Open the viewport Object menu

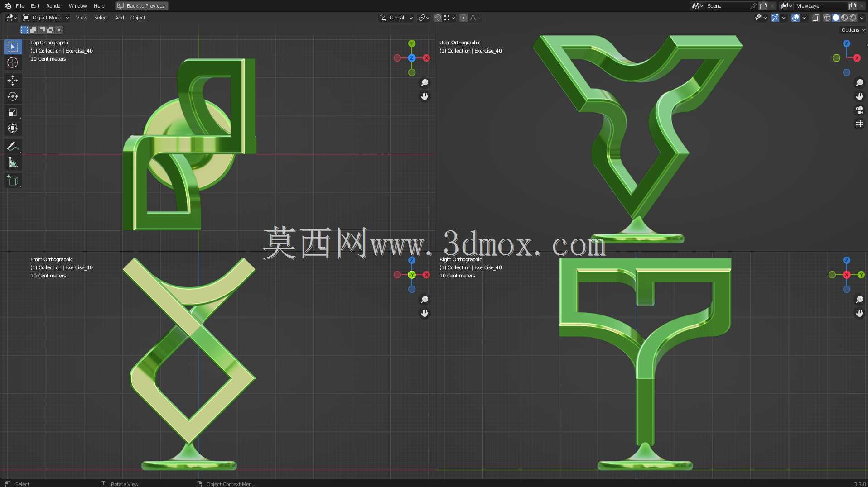138,18
